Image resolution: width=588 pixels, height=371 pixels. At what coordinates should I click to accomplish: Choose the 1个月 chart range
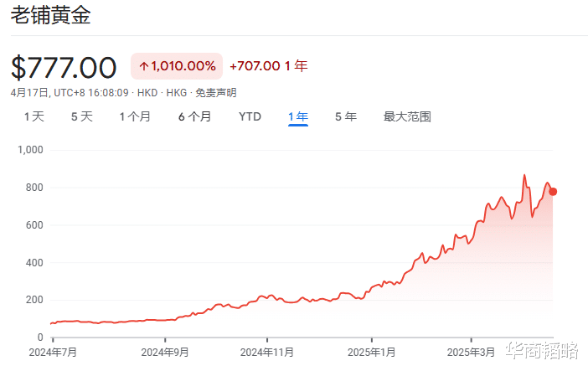click(x=135, y=116)
